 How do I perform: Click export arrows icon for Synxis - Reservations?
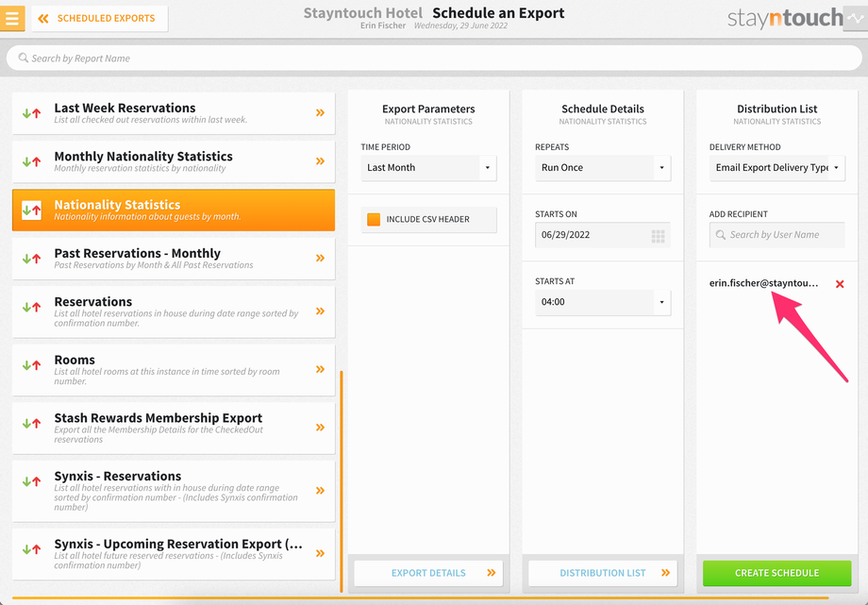(31, 481)
